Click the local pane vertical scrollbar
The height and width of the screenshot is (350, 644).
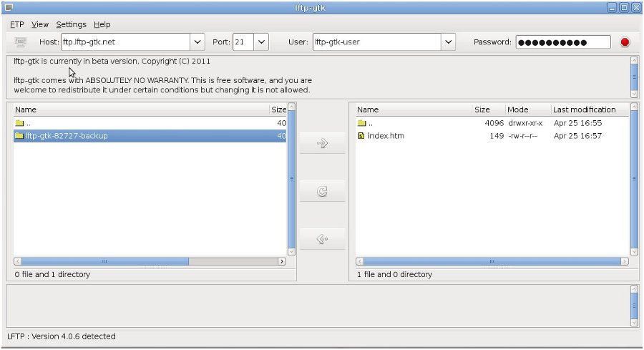tap(292, 179)
